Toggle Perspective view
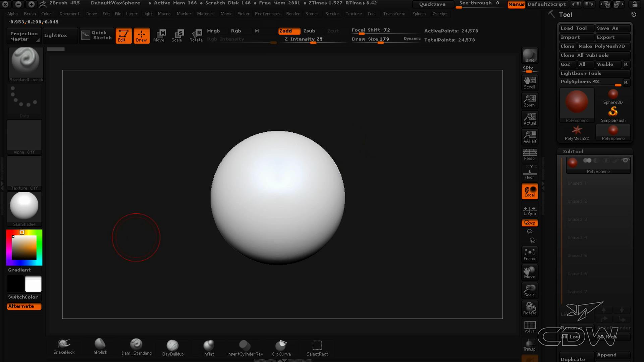This screenshot has height=362, width=644. pyautogui.click(x=530, y=155)
